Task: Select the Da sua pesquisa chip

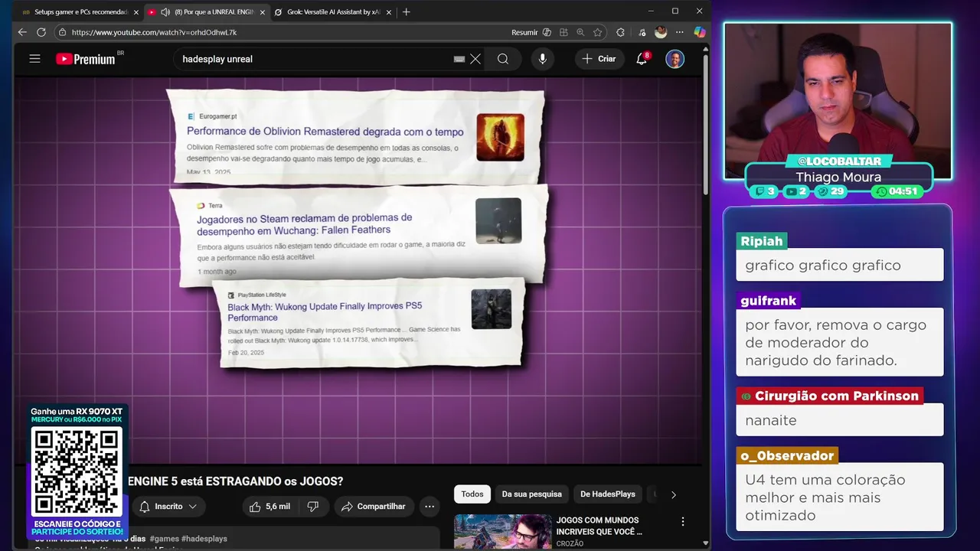Action: tap(531, 494)
